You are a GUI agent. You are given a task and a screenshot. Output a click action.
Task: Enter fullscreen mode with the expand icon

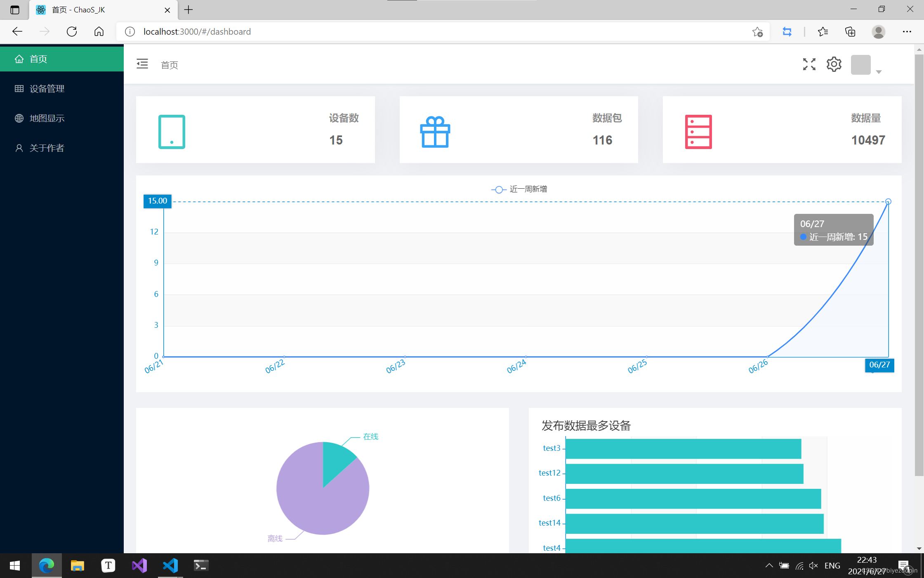pos(809,64)
